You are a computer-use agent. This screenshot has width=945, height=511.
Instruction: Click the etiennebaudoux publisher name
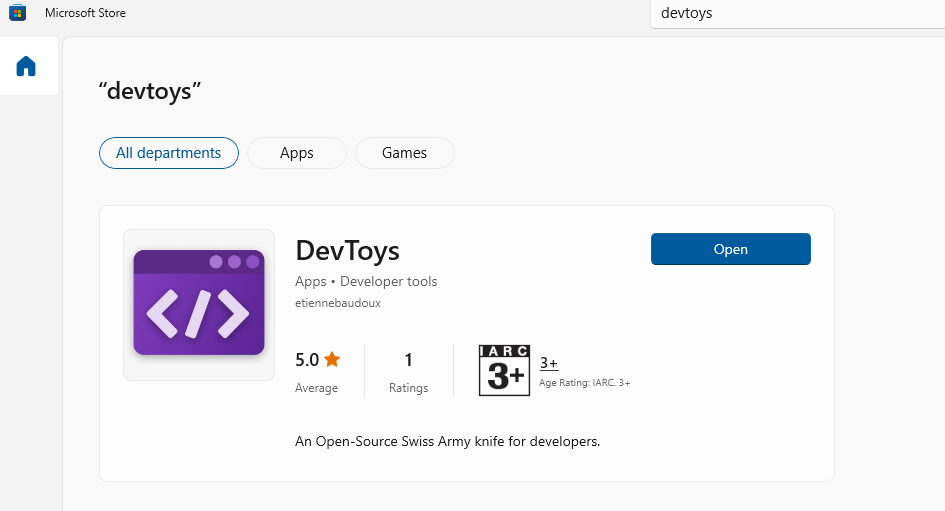pos(338,303)
